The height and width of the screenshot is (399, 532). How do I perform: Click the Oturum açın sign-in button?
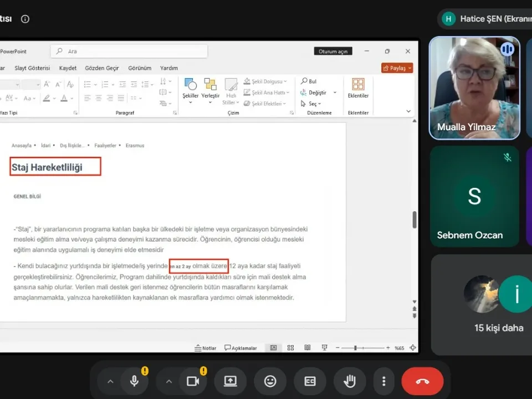[333, 51]
